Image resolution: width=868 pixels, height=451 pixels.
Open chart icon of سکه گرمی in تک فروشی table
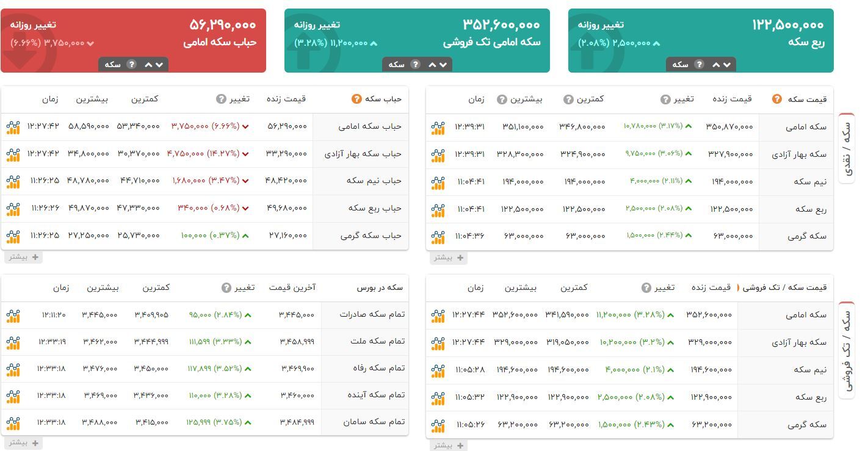tap(438, 425)
